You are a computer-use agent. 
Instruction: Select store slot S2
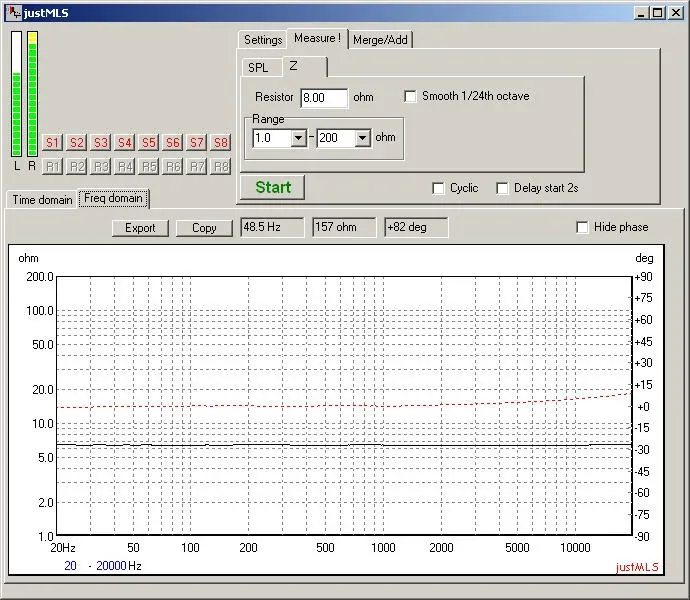pos(77,143)
